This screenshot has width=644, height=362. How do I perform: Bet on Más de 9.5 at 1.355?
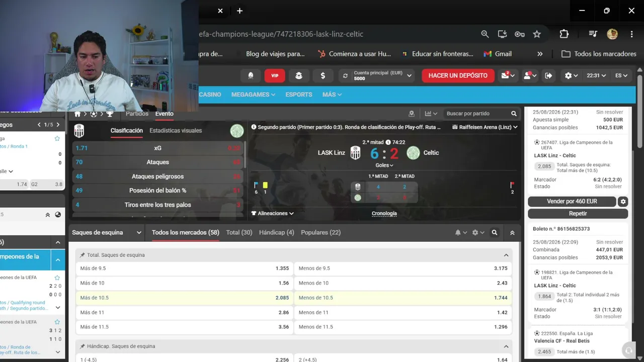click(184, 268)
